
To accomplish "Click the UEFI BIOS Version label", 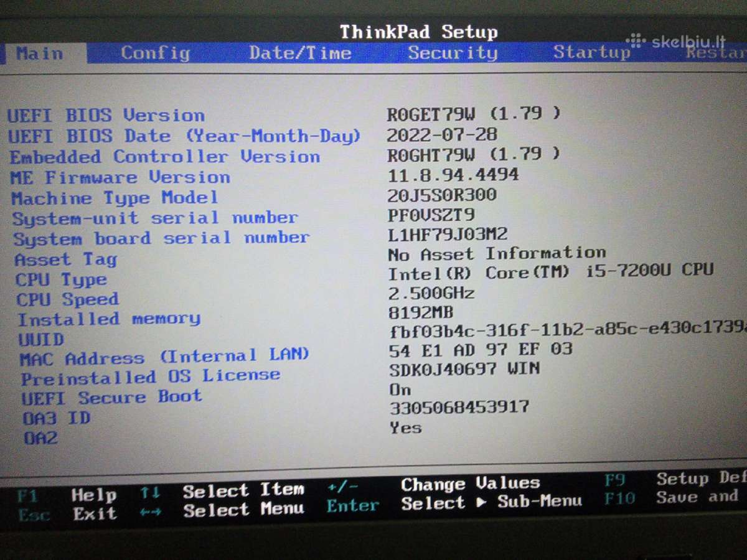I will coord(106,115).
